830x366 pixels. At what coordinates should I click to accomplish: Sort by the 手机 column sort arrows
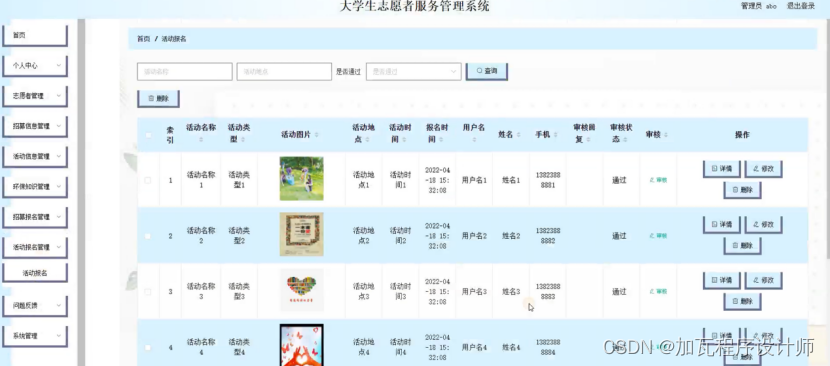pyautogui.click(x=555, y=135)
